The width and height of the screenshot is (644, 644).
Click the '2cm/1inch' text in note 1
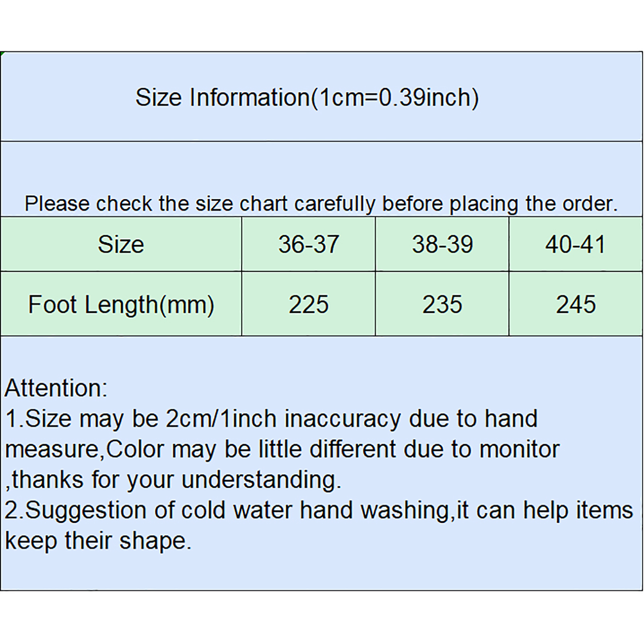coord(221,419)
